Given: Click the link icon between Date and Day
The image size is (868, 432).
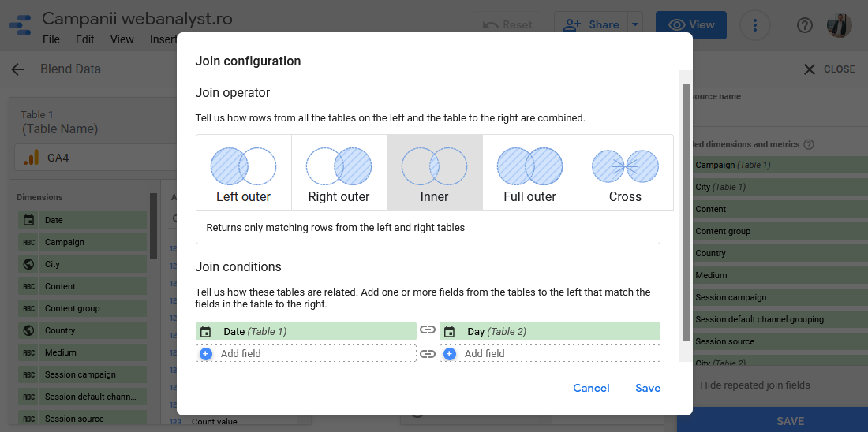Looking at the screenshot, I should [x=428, y=330].
